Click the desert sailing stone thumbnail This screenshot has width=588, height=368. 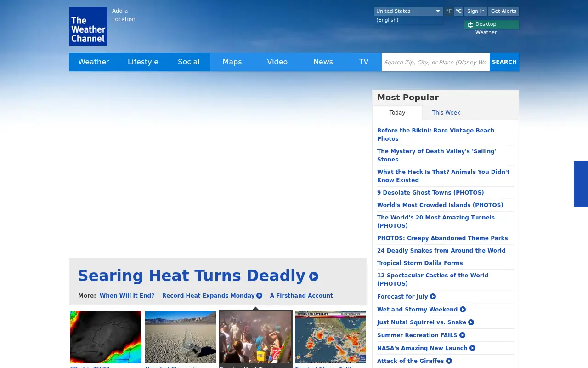click(181, 337)
